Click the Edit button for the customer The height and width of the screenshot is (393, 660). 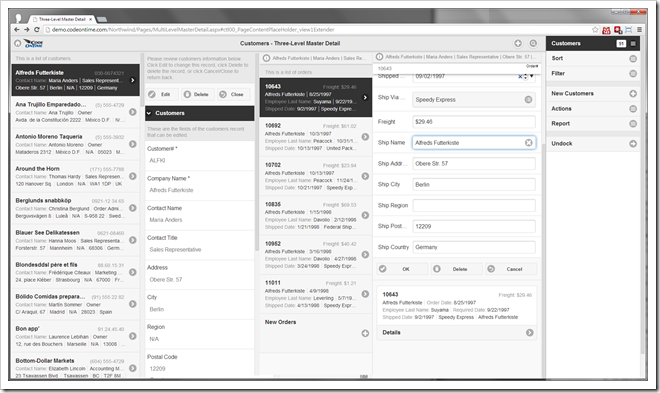click(162, 94)
